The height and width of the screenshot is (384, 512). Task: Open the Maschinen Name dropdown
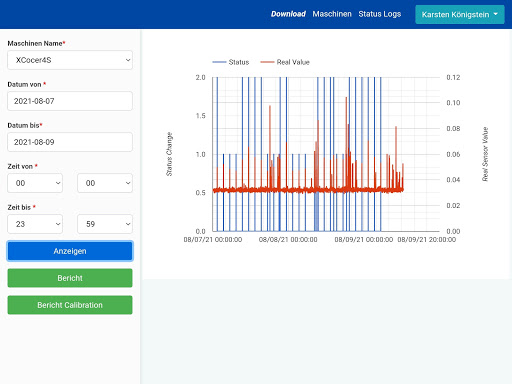coord(70,60)
